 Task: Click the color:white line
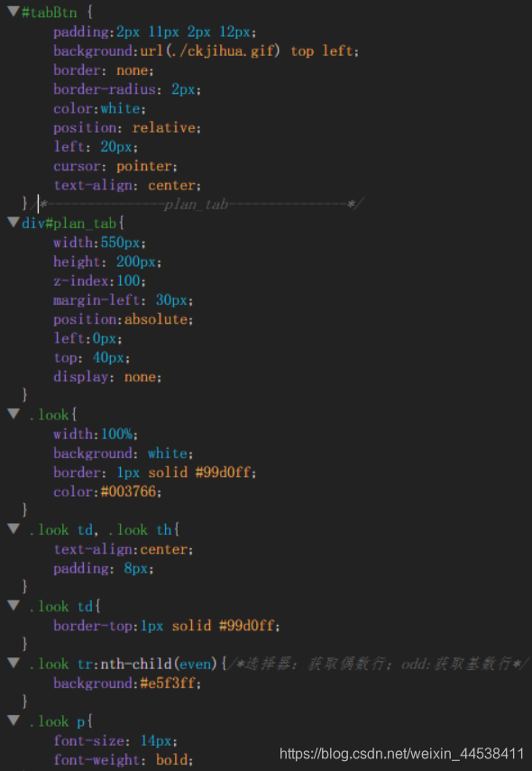pyautogui.click(x=99, y=108)
